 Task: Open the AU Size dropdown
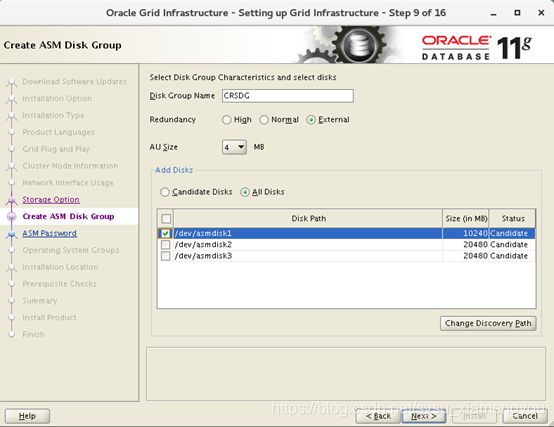coord(234,147)
